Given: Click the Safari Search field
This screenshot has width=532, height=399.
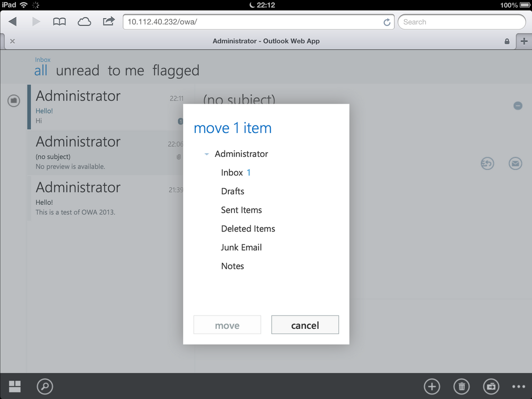Looking at the screenshot, I should [461, 22].
